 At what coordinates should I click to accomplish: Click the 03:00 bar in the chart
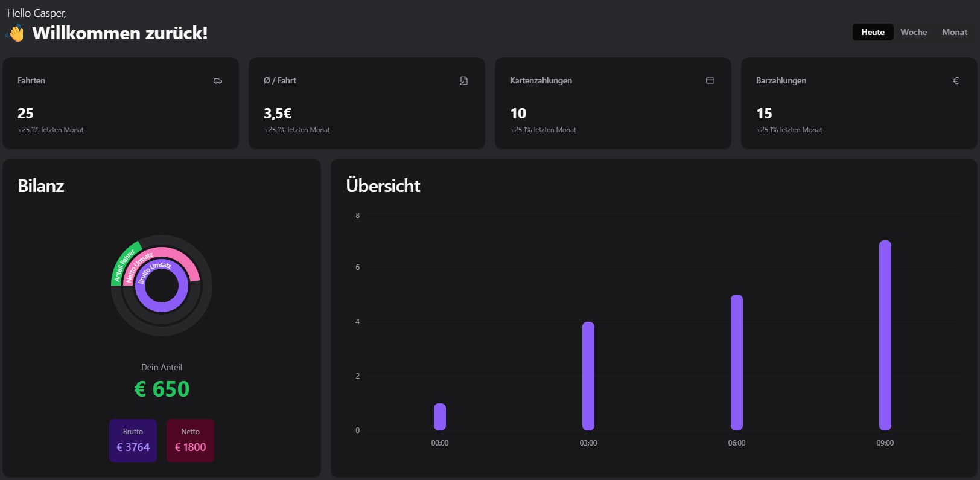click(588, 376)
